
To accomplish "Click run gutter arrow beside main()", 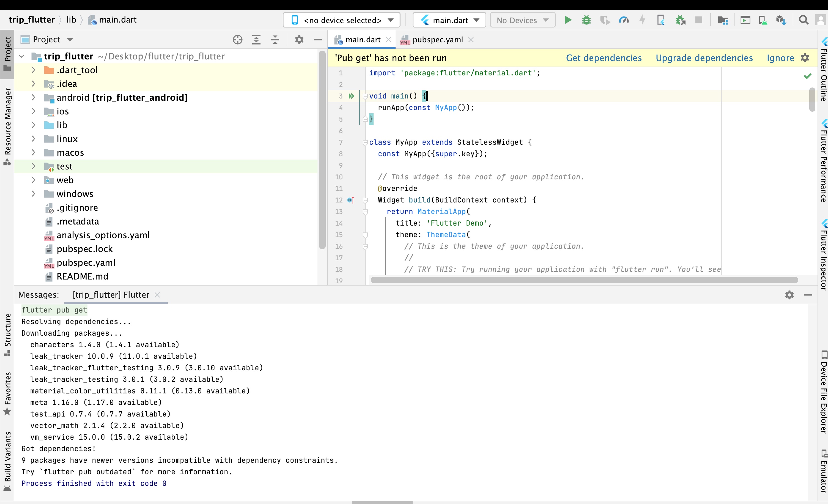I will tap(351, 96).
